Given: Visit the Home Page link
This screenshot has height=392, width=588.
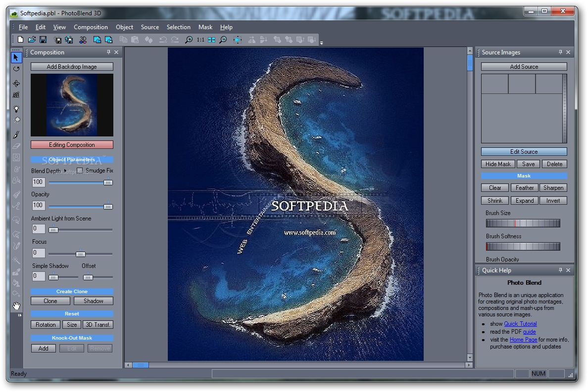Looking at the screenshot, I should pos(523,339).
